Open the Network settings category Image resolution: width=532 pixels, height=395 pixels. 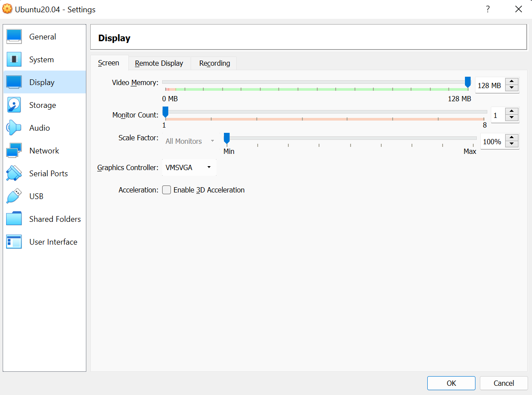pos(45,151)
